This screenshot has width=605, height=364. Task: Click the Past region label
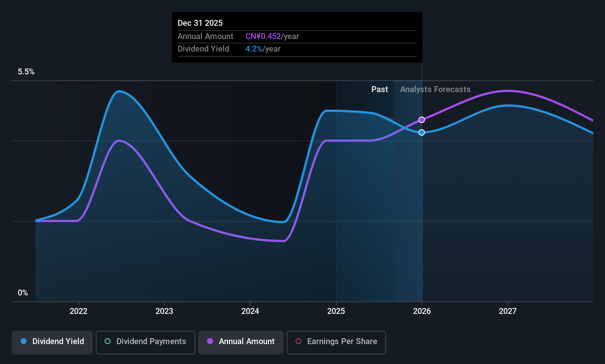(380, 90)
